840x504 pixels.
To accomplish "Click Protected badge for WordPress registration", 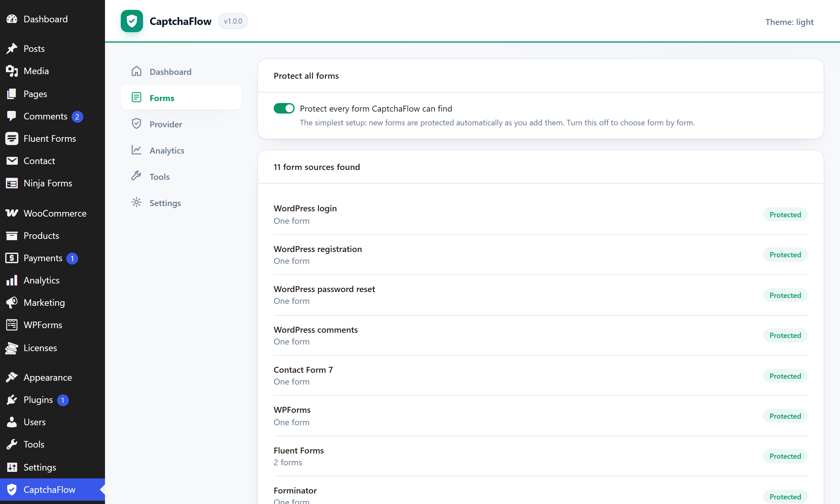I will pyautogui.click(x=785, y=255).
